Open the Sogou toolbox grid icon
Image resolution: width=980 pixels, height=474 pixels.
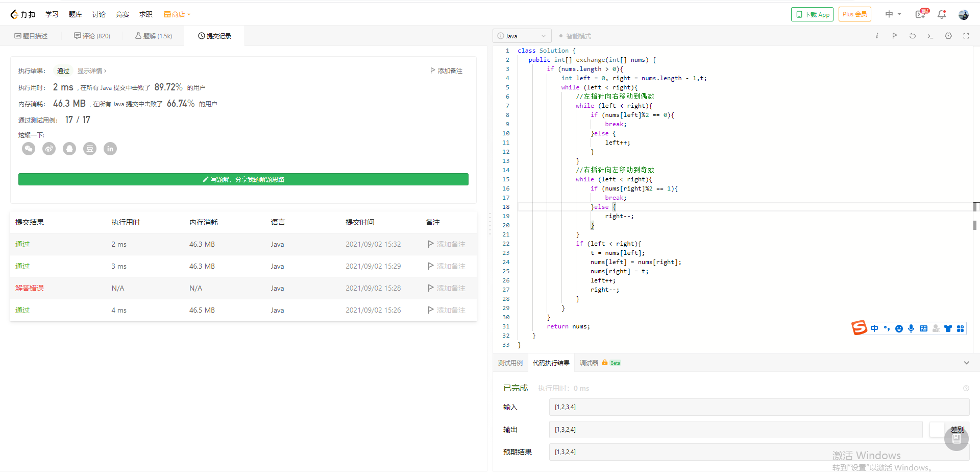tap(960, 328)
